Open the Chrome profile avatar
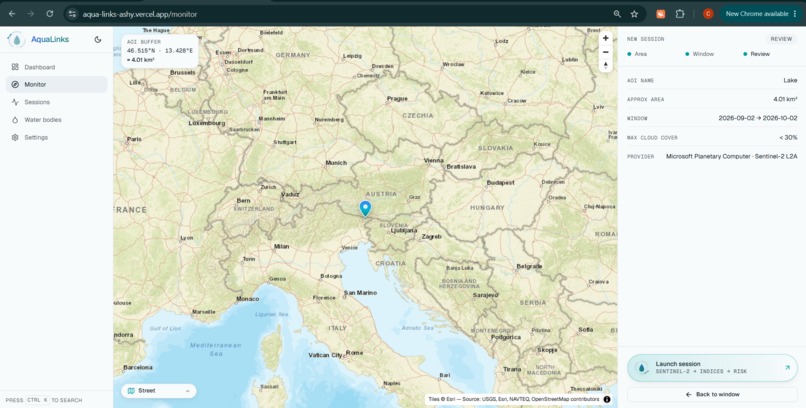 (x=708, y=14)
